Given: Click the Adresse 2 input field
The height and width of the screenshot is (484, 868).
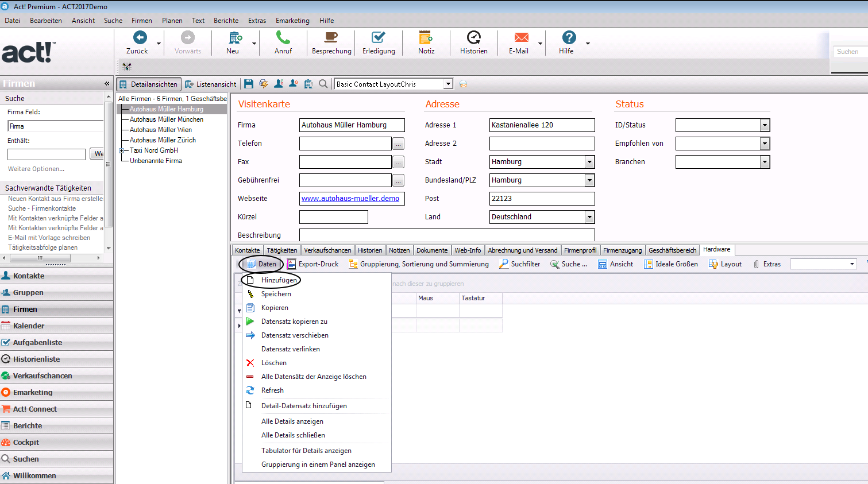Looking at the screenshot, I should point(542,144).
